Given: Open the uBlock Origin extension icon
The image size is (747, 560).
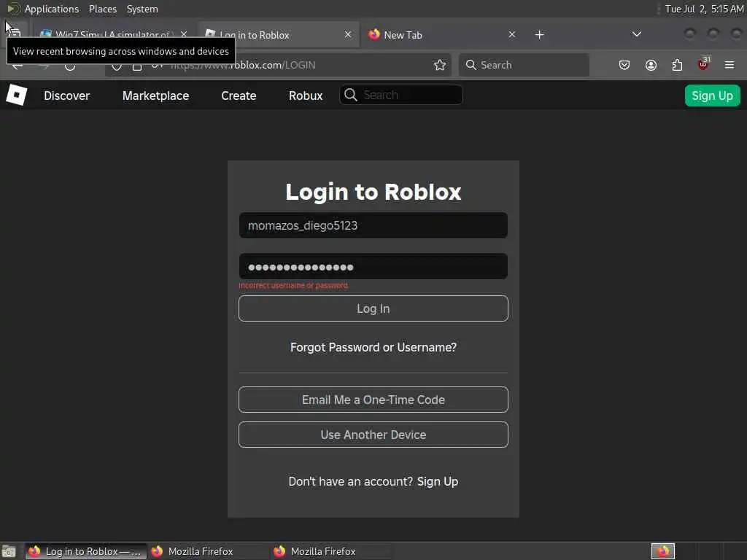Looking at the screenshot, I should (x=703, y=64).
